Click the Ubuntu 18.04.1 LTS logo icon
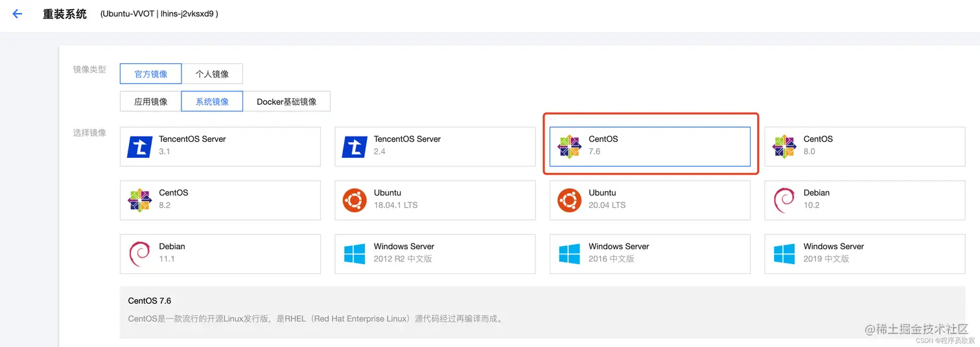The image size is (980, 347). (x=355, y=201)
